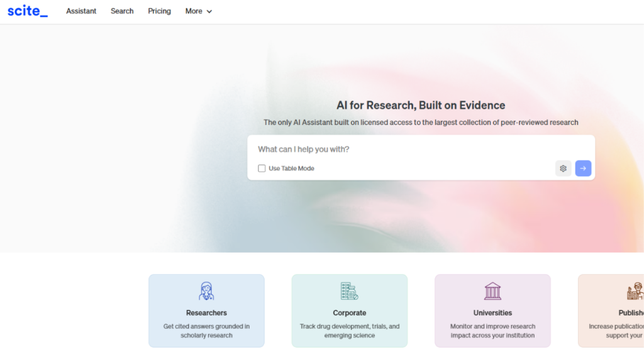
Task: Open the assistant settings gear
Action: (x=563, y=168)
